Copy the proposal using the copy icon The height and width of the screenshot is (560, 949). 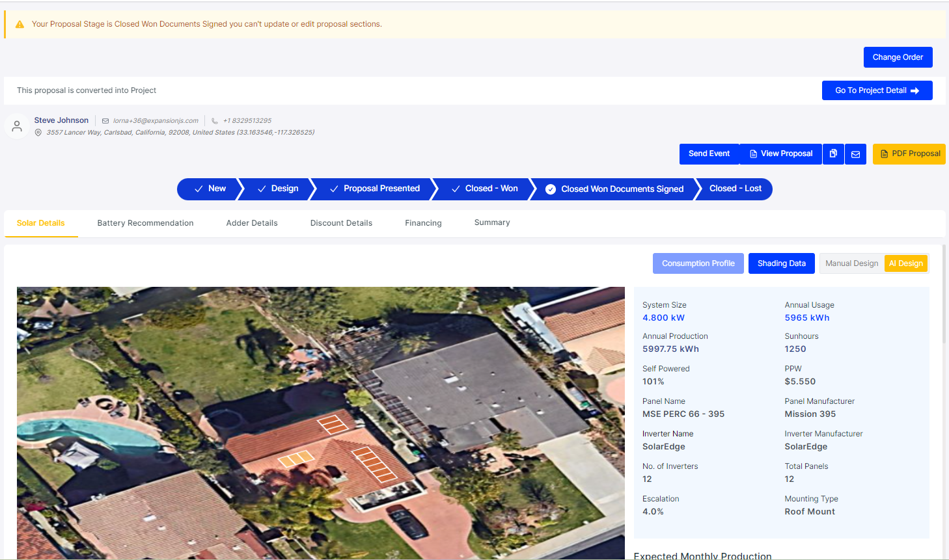[x=833, y=154]
